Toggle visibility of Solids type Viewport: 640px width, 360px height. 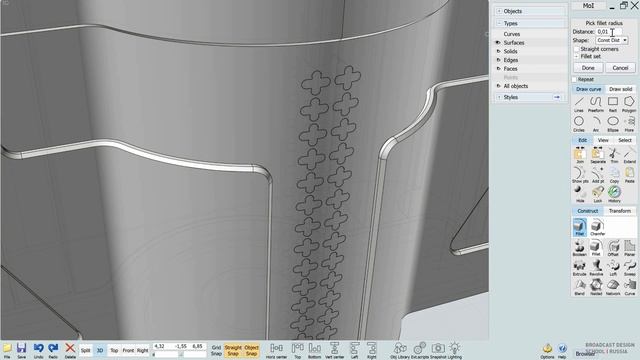tap(498, 51)
